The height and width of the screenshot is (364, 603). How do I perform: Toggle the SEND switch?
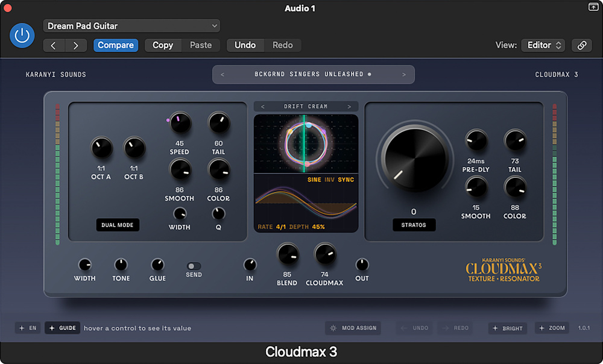(x=194, y=266)
